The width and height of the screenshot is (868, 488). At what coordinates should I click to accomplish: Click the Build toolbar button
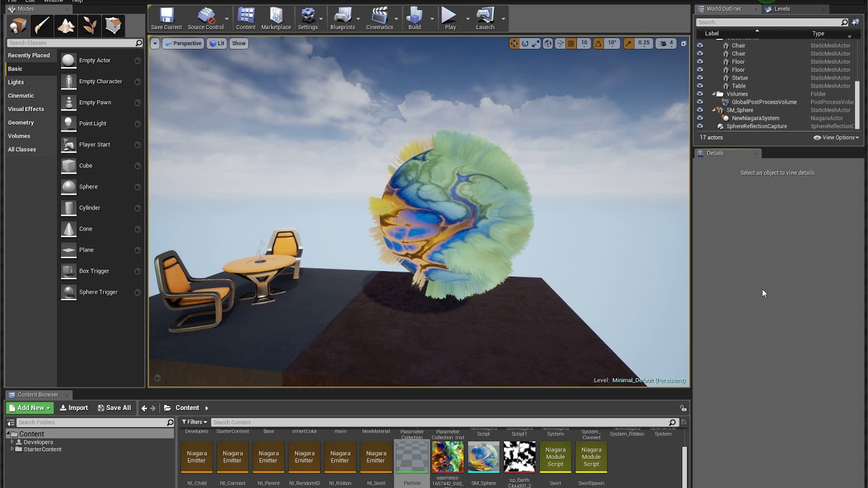[414, 19]
